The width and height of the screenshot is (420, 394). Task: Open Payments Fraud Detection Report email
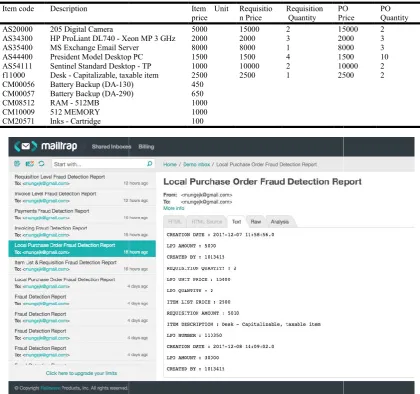(x=82, y=214)
